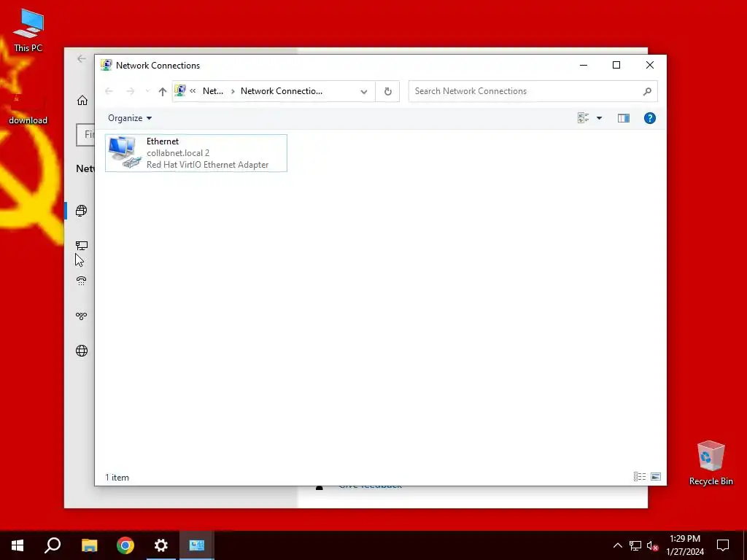This screenshot has height=560, width=747.
Task: Open the Recycle Bin
Action: 711,463
